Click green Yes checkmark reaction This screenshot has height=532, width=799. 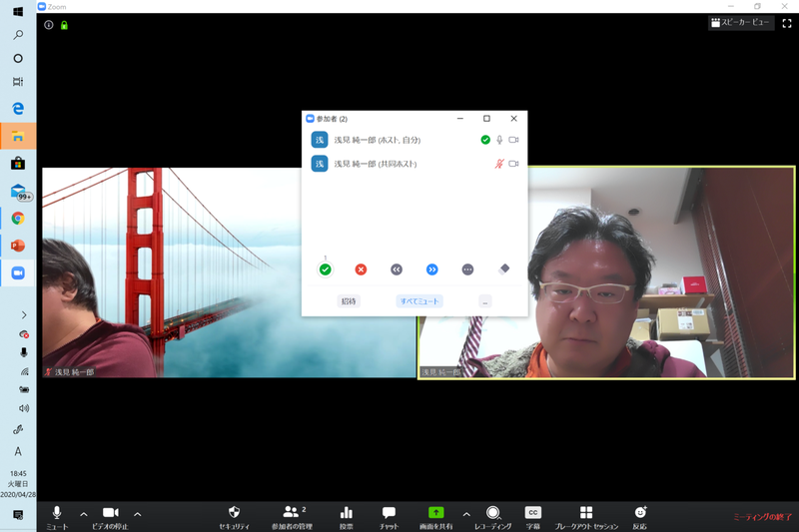point(326,269)
